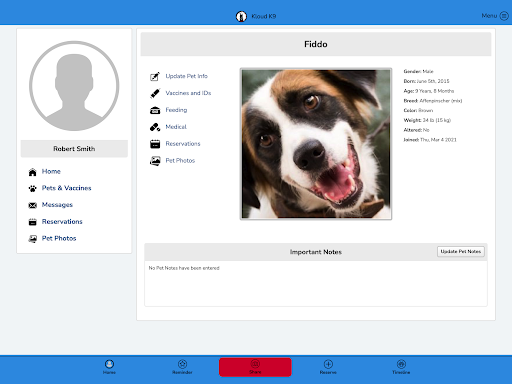The width and height of the screenshot is (512, 384).
Task: Click the Pets & Vaccines paw icon
Action: point(32,189)
